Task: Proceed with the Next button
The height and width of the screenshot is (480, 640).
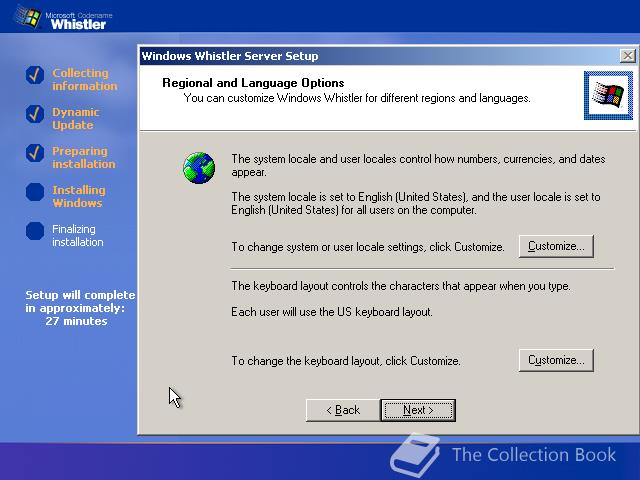Action: click(x=418, y=410)
